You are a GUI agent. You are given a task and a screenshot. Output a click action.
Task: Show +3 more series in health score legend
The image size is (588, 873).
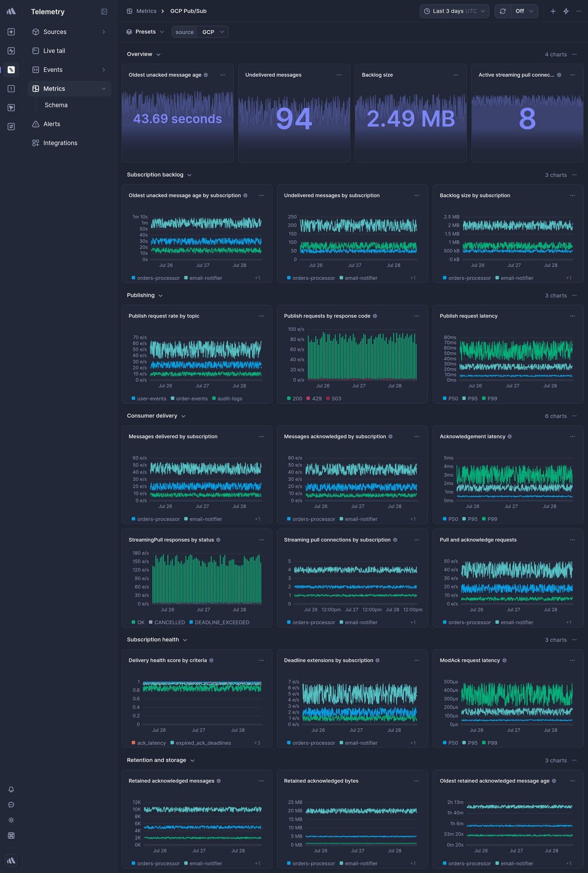[257, 743]
